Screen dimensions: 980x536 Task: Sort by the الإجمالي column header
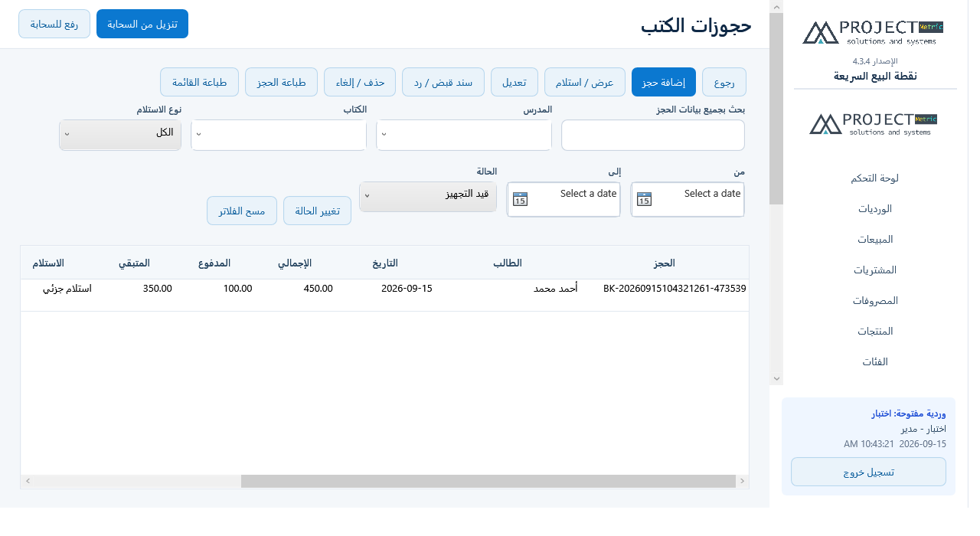tap(294, 263)
